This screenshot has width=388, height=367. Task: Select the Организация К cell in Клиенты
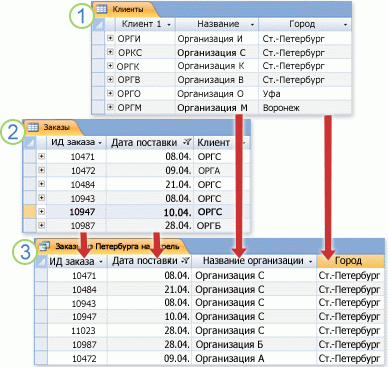[x=217, y=66]
